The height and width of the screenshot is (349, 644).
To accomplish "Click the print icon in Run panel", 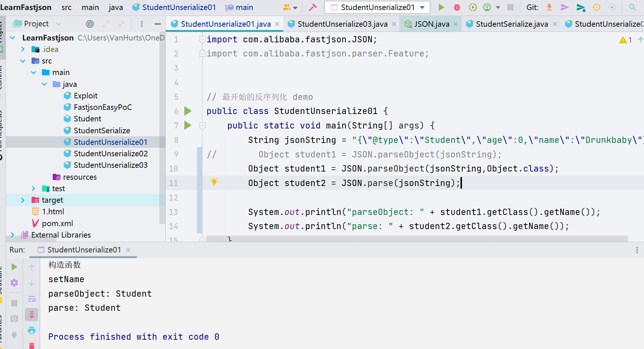I will (32, 330).
